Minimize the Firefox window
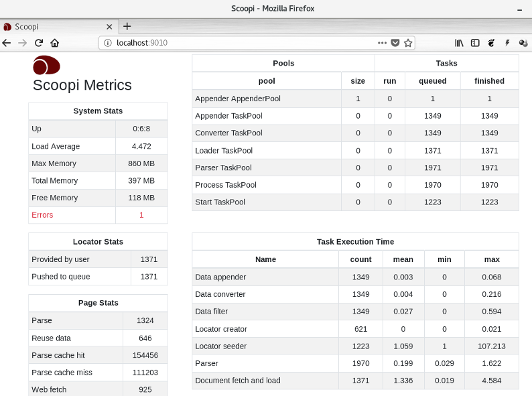The height and width of the screenshot is (396, 532). click(519, 9)
